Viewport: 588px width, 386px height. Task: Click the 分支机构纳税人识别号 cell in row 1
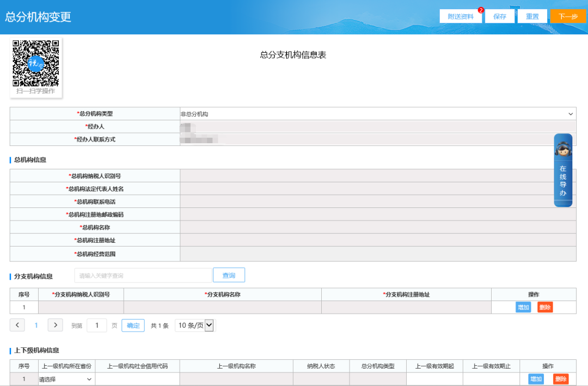tap(81, 307)
